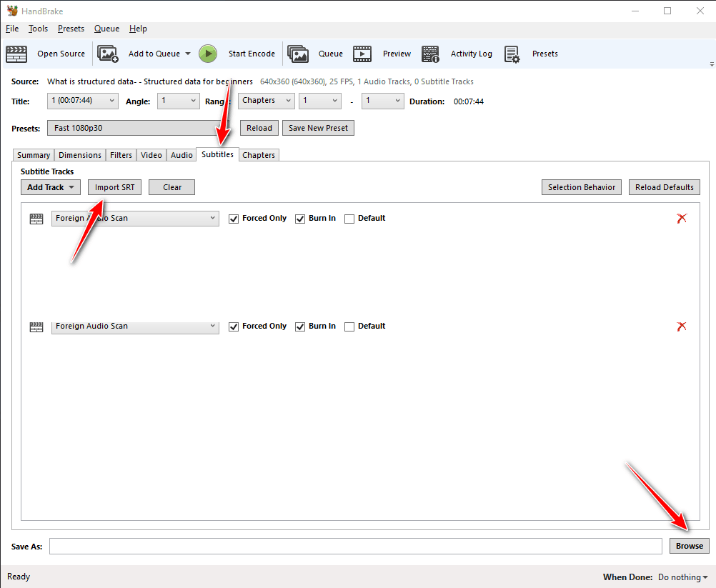
Task: Click the Presets gear document icon
Action: (512, 54)
